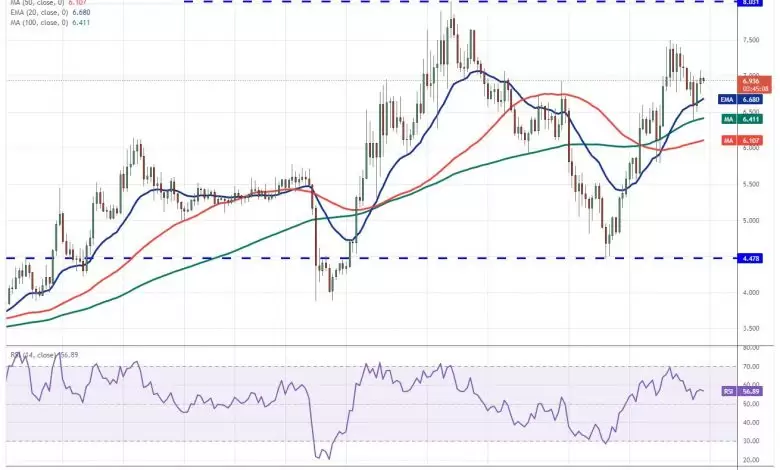The image size is (780, 470).
Task: Click the MA (50, close, 0) legend label
Action: pyautogui.click(x=40, y=3)
